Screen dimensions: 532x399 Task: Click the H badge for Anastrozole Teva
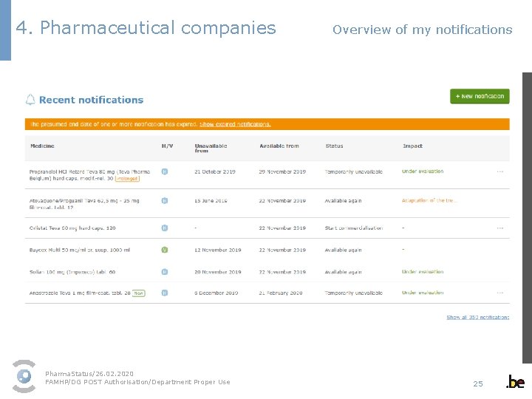tap(164, 293)
